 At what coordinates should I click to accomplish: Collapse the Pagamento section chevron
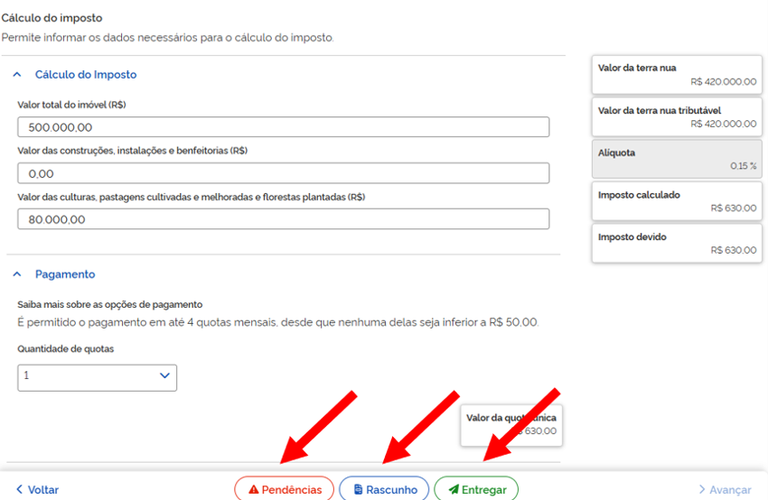(x=17, y=274)
